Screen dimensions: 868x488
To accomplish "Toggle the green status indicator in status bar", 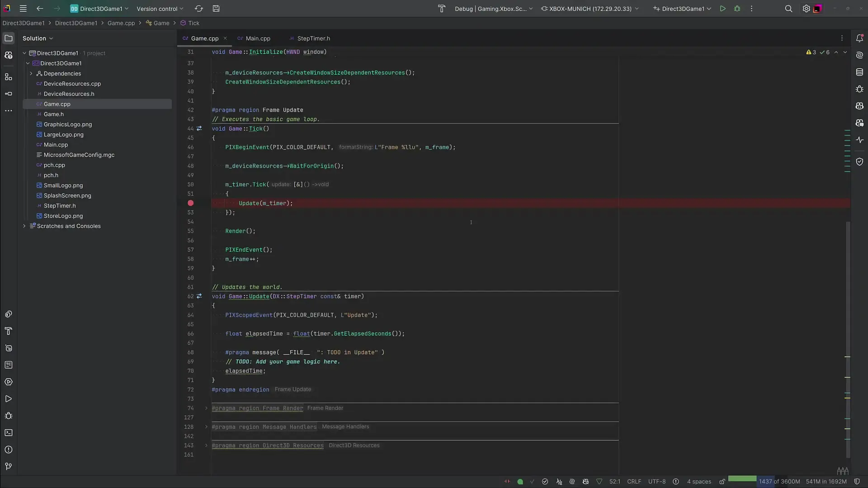I will coord(520,482).
